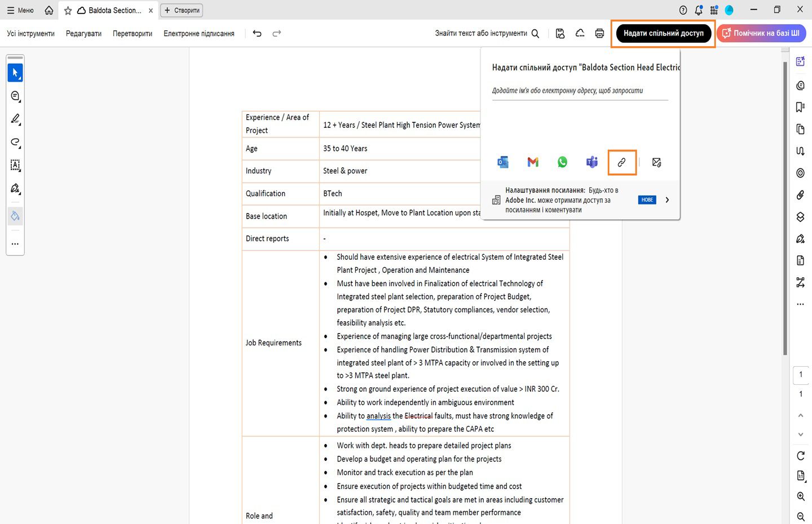
Task: Undo the last action
Action: pos(257,33)
